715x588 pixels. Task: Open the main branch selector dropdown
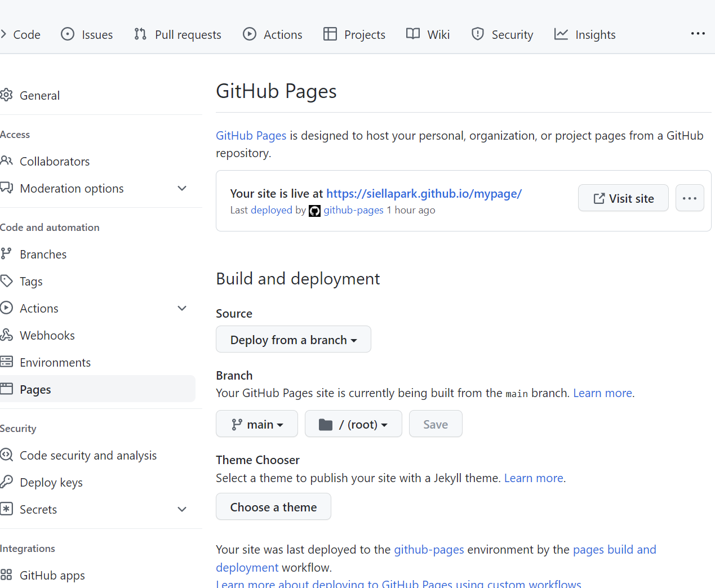point(257,424)
